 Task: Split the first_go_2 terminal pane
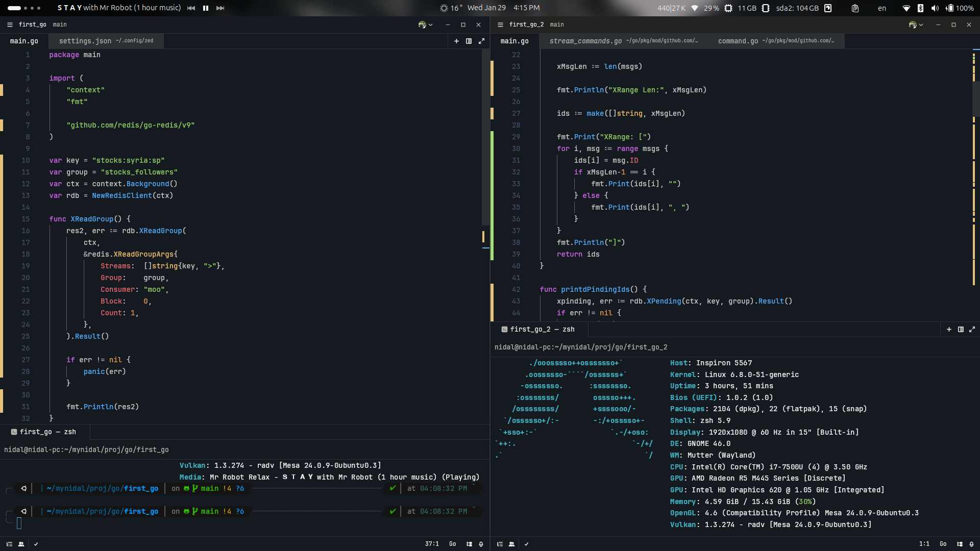pyautogui.click(x=961, y=330)
